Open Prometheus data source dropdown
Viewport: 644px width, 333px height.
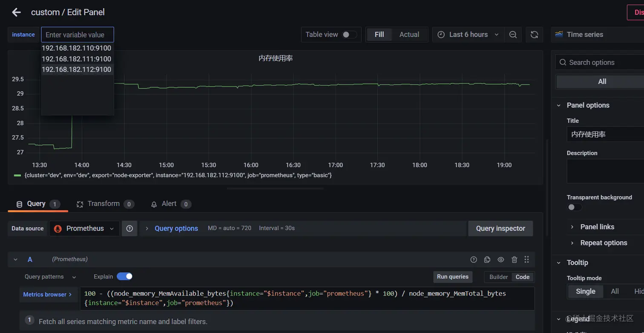(x=84, y=229)
